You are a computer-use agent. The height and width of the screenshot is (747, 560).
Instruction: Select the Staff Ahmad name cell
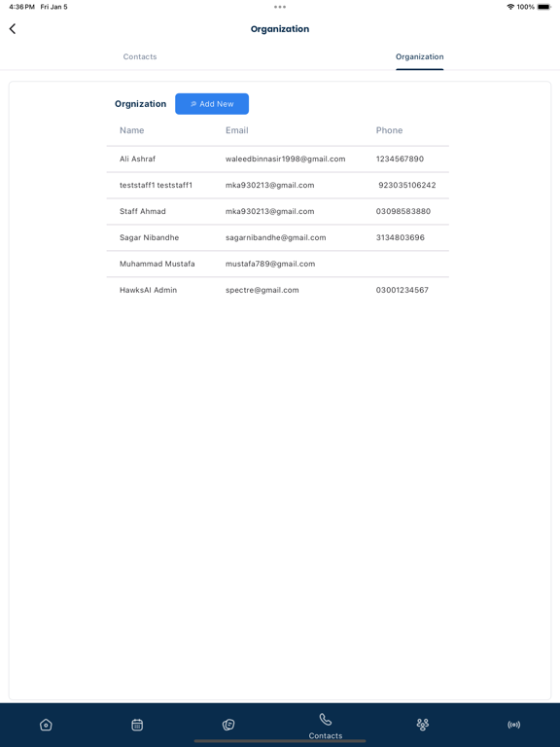(142, 211)
